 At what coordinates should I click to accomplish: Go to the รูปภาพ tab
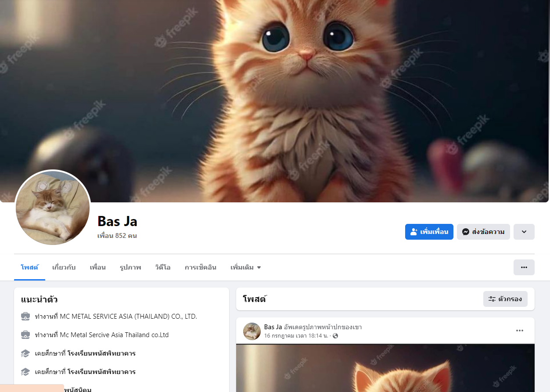pos(130,267)
